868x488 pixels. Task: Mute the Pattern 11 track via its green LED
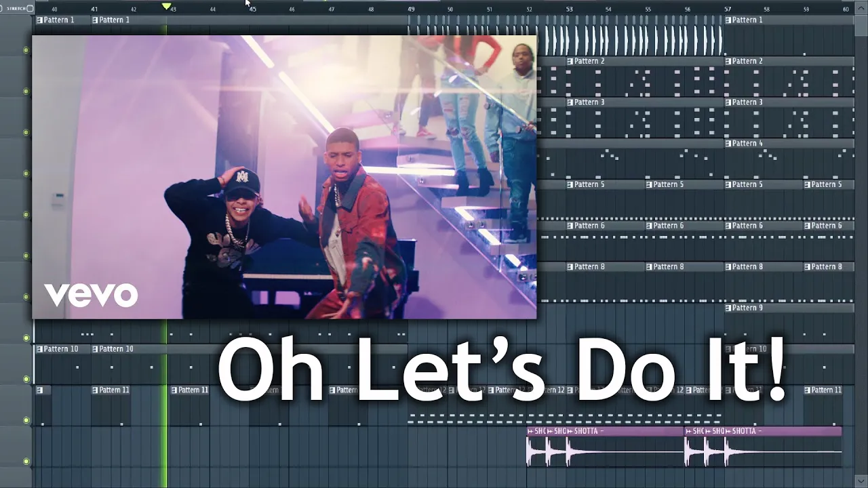pyautogui.click(x=26, y=420)
